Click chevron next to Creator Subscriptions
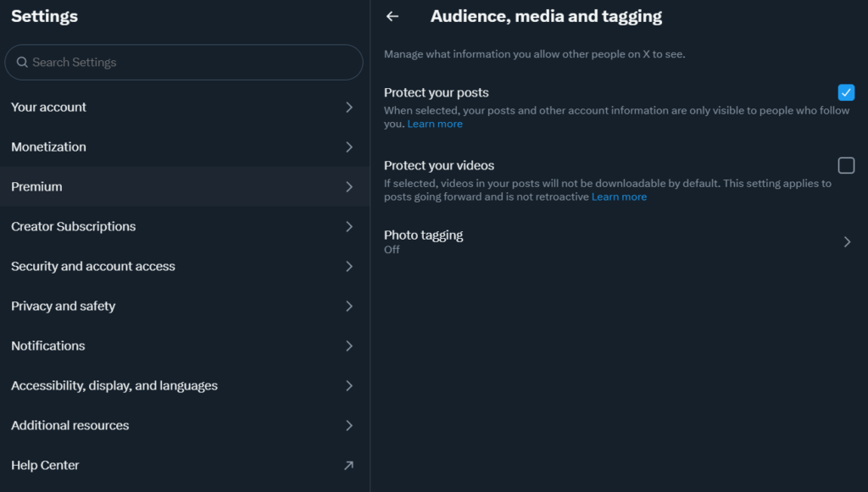Image resolution: width=868 pixels, height=492 pixels. tap(349, 227)
